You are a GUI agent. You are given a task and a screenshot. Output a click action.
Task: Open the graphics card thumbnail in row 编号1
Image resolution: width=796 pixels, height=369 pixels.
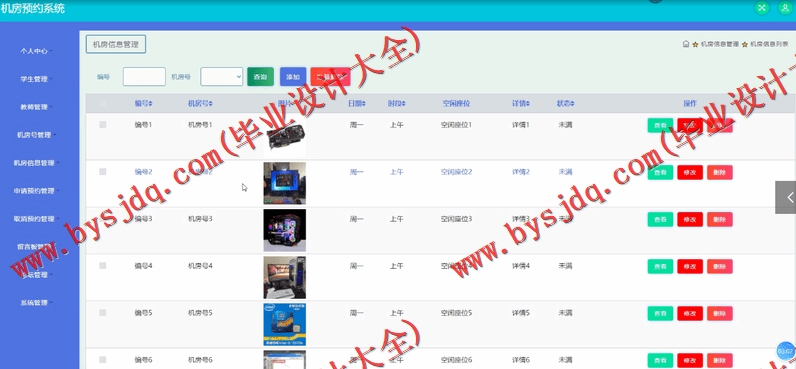tap(285, 137)
